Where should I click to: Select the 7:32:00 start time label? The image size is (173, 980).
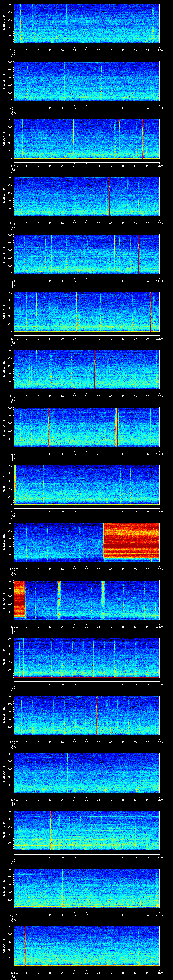14,973
